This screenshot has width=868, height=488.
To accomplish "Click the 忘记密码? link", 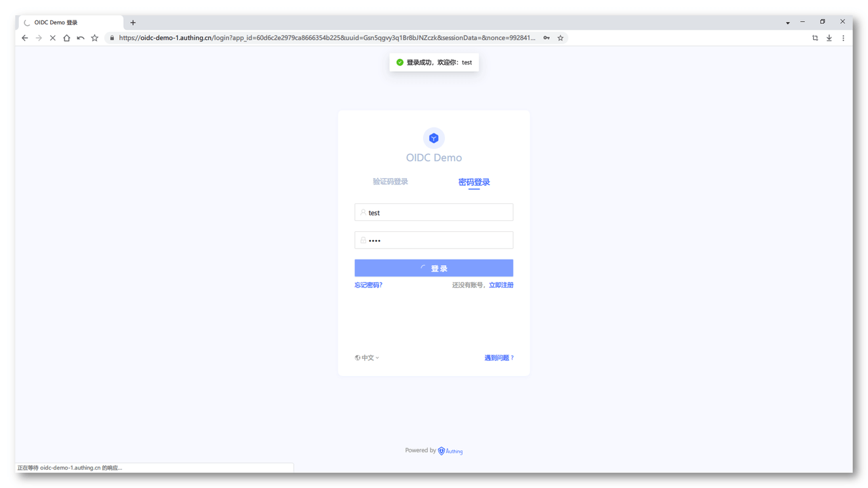I will [x=368, y=285].
